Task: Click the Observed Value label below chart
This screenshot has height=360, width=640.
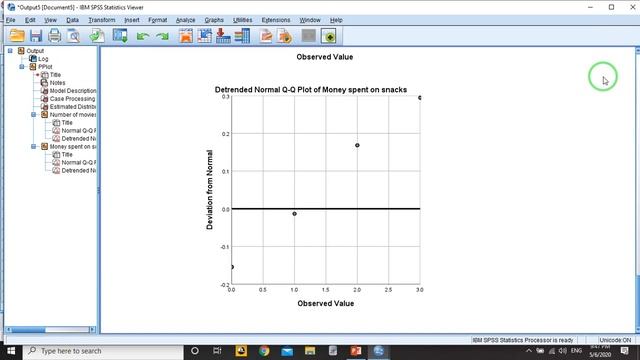Action: coord(326,303)
